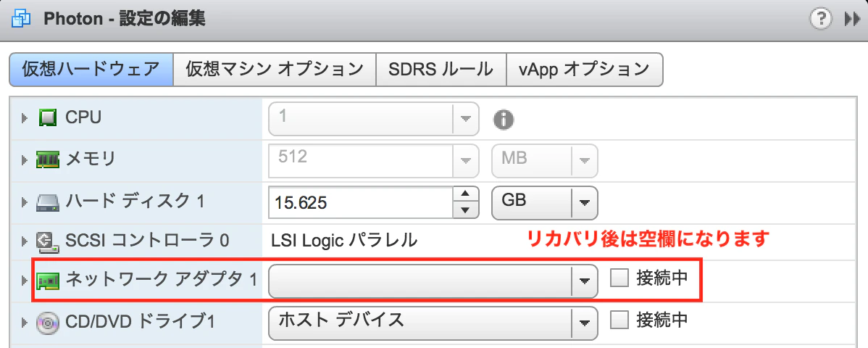Increase hard disk size with up stepper
The image size is (868, 348).
pyautogui.click(x=466, y=194)
